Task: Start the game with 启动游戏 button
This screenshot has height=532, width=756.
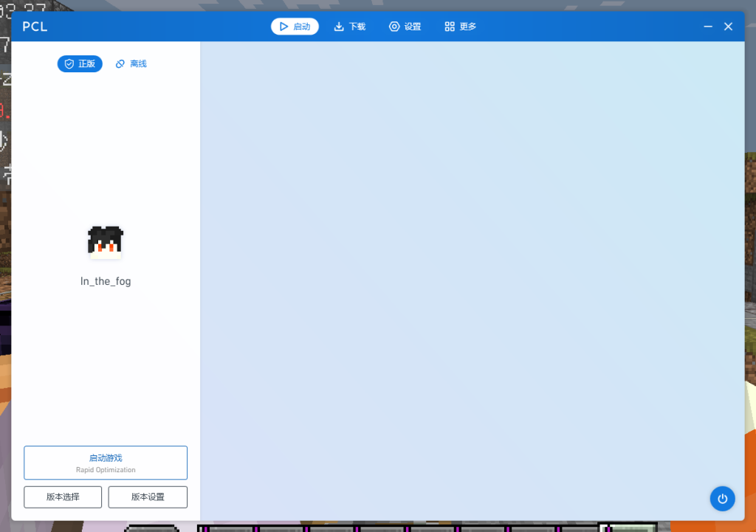Action: 106,463
